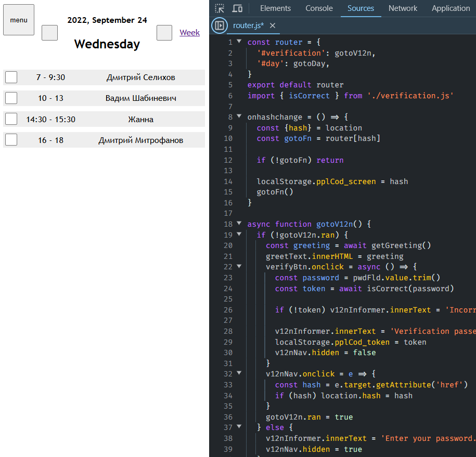The image size is (476, 457).
Task: Fold the v12nNav.onclick handler at line 32
Action: pyautogui.click(x=239, y=373)
